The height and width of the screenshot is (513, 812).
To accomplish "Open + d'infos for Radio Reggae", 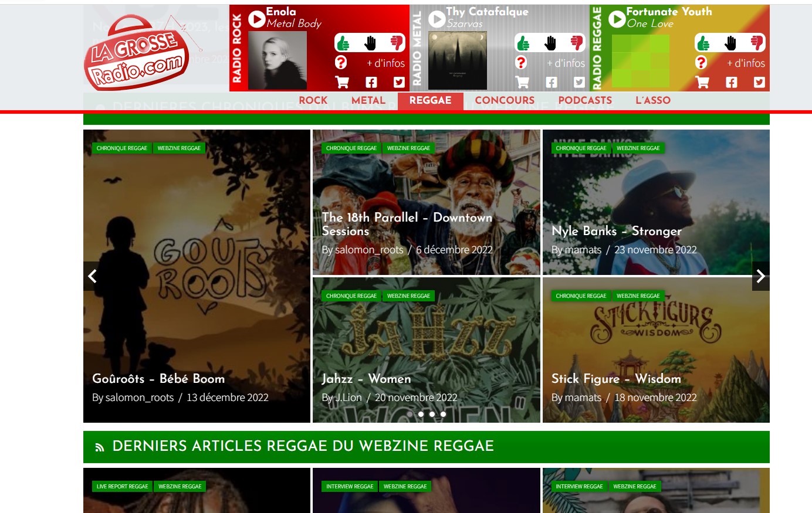I will pos(746,63).
